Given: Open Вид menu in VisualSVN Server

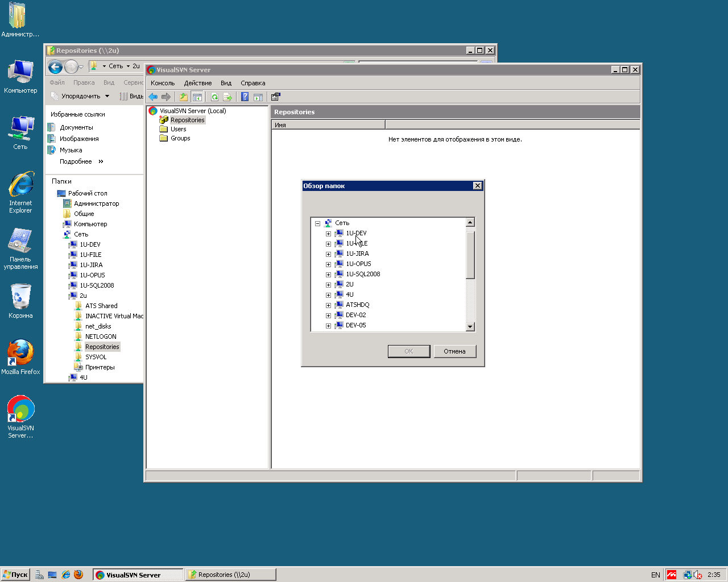Looking at the screenshot, I should [226, 83].
